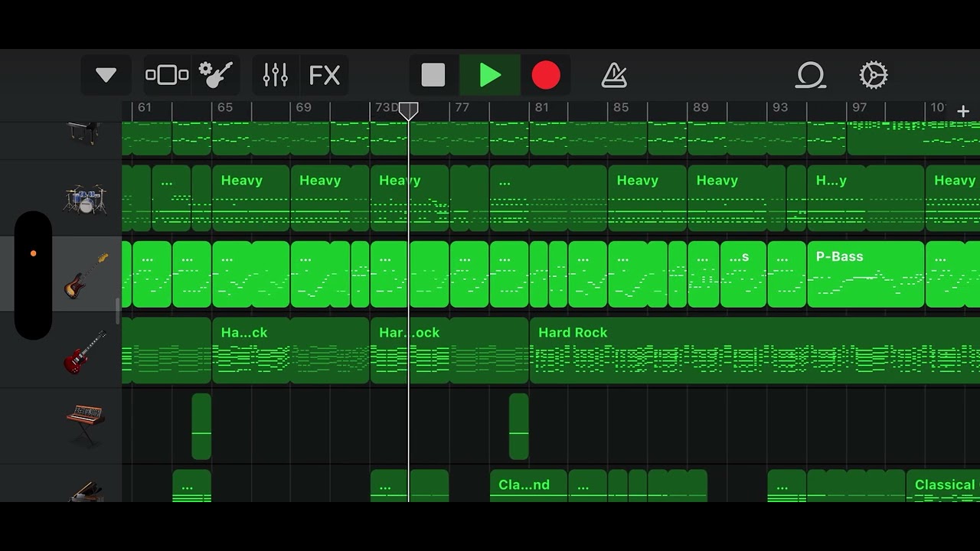Select the H...y drum region
The height and width of the screenshot is (551, 980).
865,197
